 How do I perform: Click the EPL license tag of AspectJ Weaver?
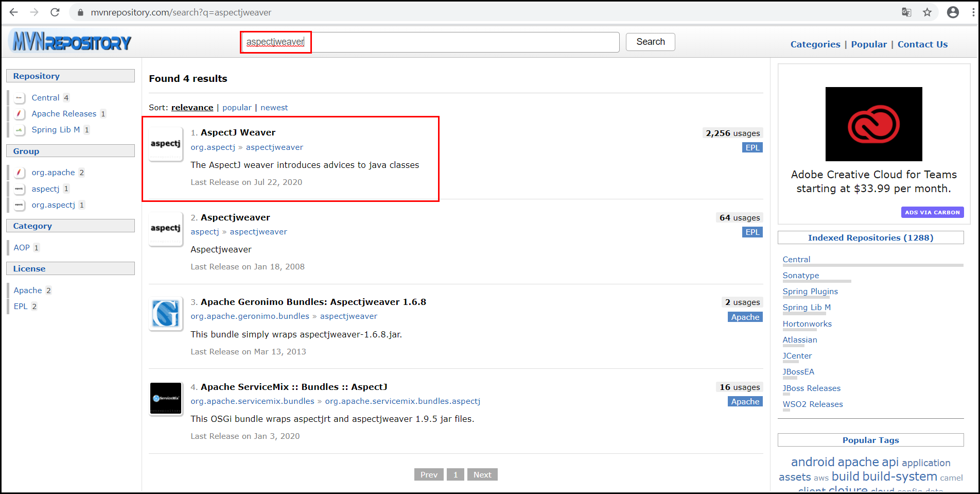(x=752, y=148)
